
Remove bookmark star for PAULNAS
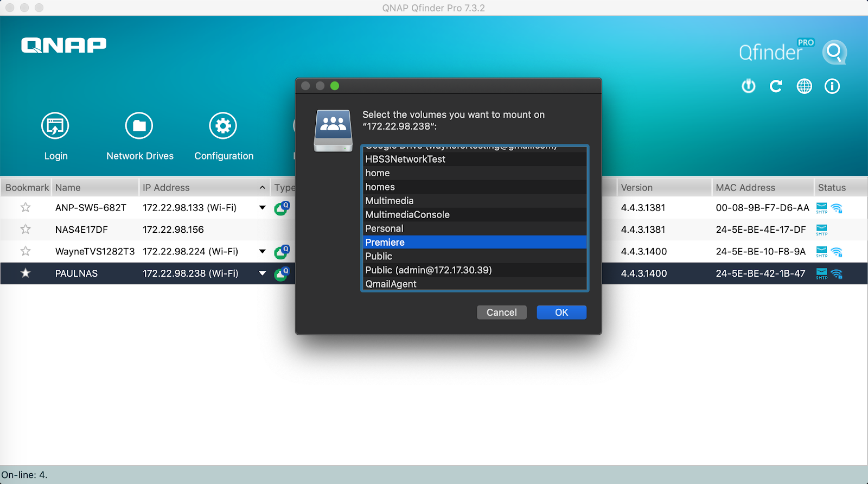tap(25, 273)
